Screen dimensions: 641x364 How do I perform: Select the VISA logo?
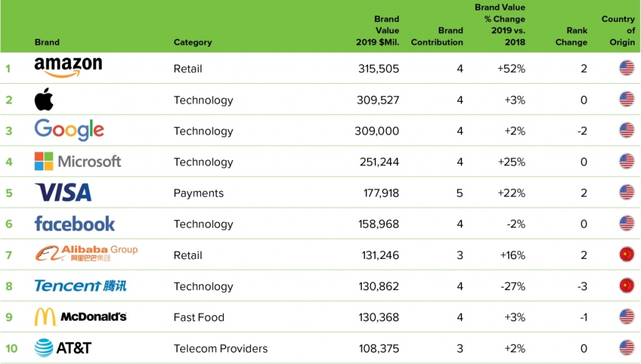(63, 193)
